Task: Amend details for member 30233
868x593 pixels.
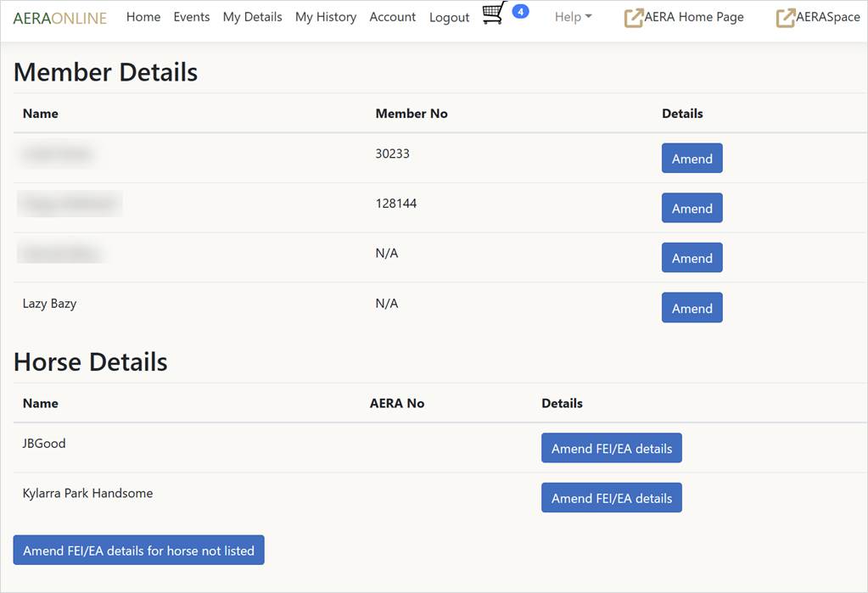Action: pos(692,159)
